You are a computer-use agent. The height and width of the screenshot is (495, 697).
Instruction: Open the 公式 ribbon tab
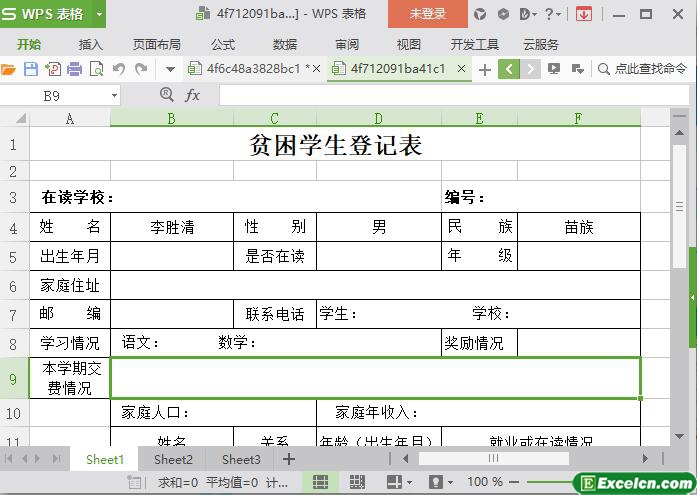point(223,44)
